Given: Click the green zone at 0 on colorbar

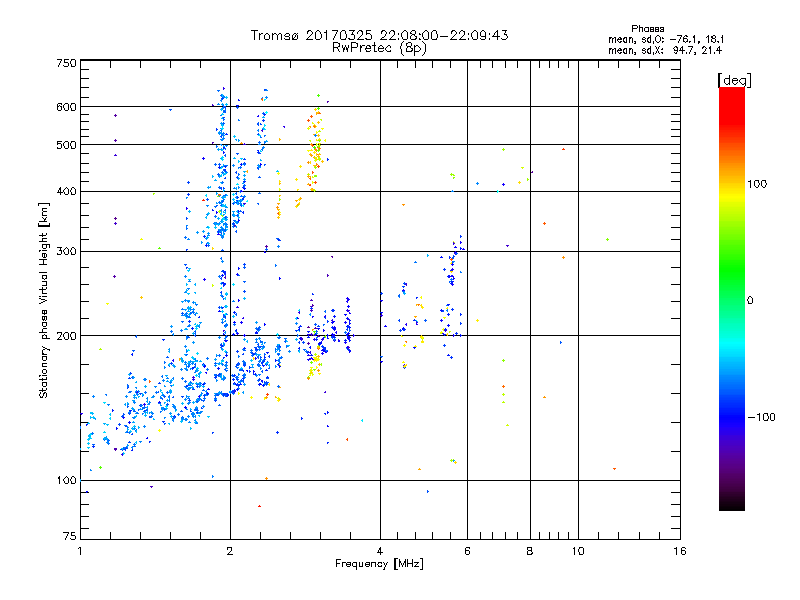Looking at the screenshot, I should pyautogui.click(x=732, y=300).
